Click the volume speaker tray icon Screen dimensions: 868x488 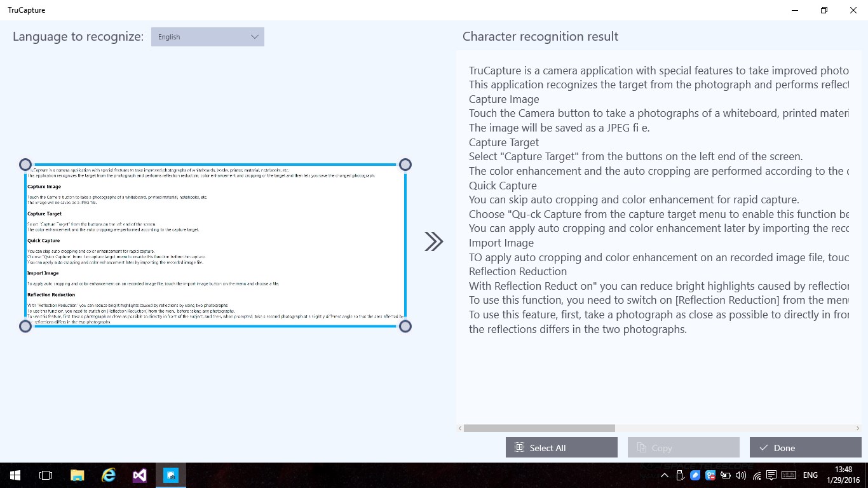point(740,475)
